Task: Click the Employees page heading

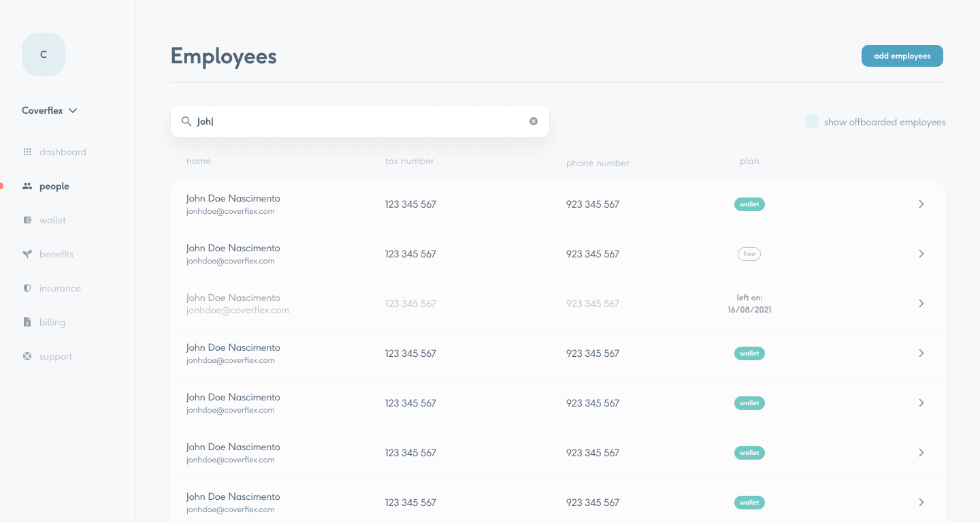Action: pyautogui.click(x=223, y=56)
